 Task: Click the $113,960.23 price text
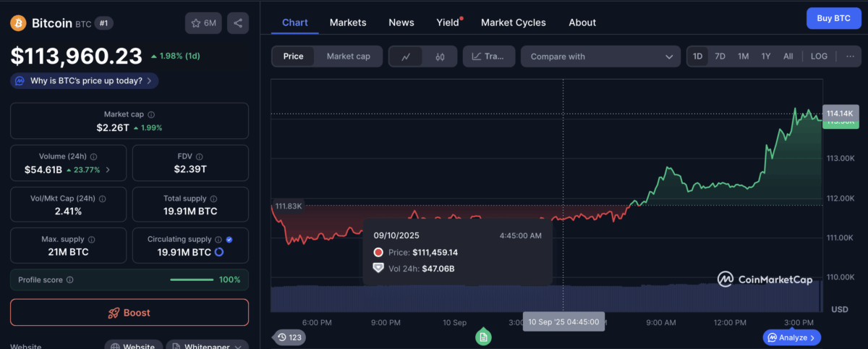pyautogui.click(x=76, y=56)
